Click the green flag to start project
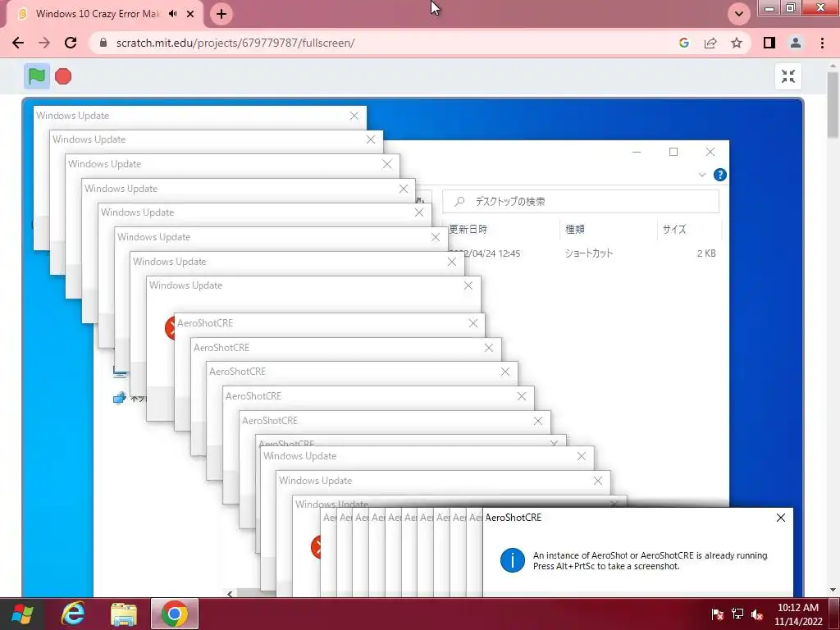This screenshot has height=630, width=840. point(36,76)
